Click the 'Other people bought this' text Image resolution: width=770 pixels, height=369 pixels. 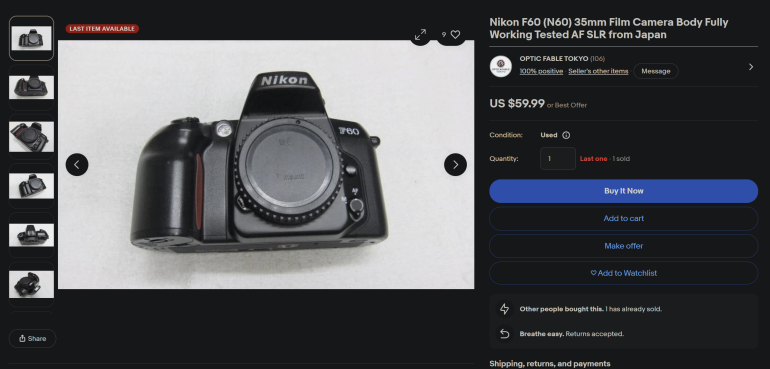click(562, 310)
